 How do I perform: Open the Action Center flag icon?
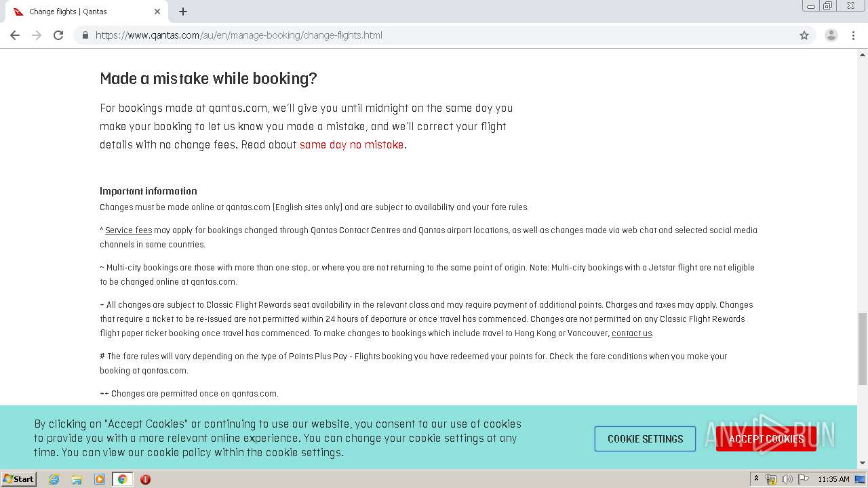tap(804, 479)
